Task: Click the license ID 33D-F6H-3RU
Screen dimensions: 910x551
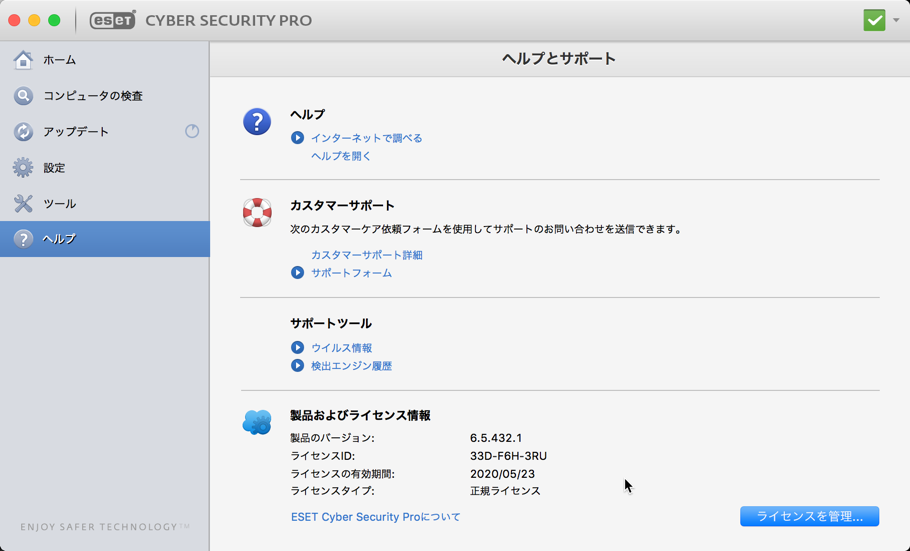Action: point(508,456)
